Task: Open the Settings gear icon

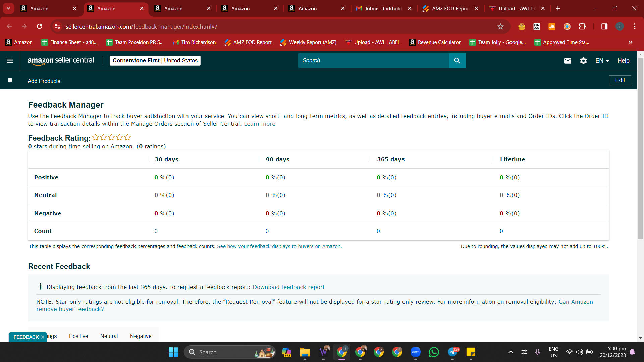Action: coord(583,61)
